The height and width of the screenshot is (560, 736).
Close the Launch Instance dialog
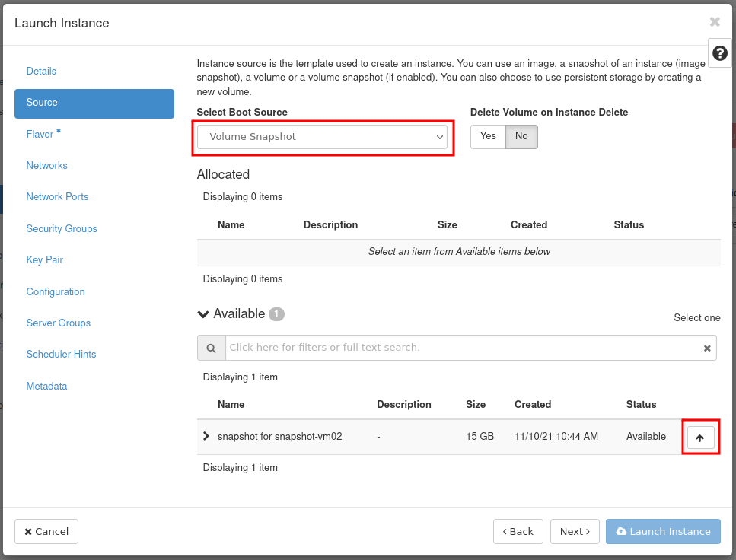coord(714,22)
